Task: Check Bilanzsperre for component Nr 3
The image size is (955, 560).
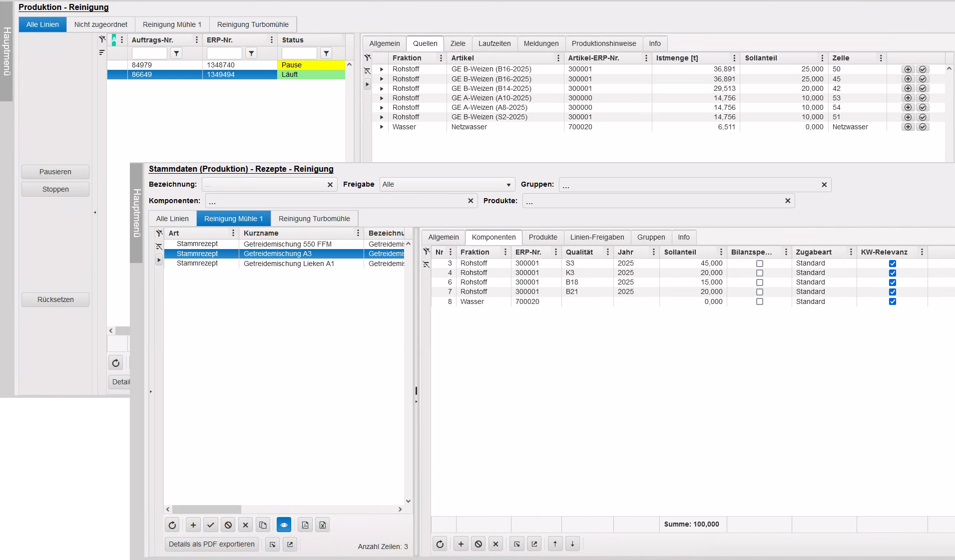Action: (760, 264)
